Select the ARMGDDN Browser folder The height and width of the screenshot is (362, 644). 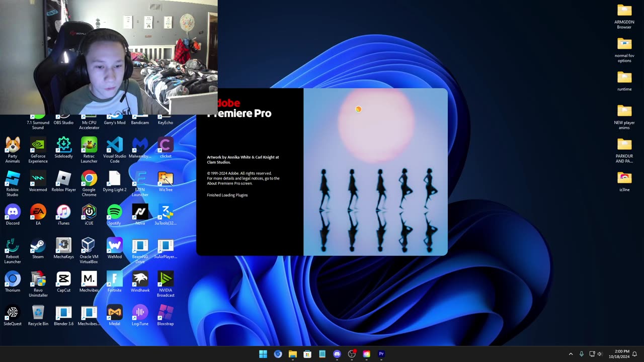pos(624,16)
